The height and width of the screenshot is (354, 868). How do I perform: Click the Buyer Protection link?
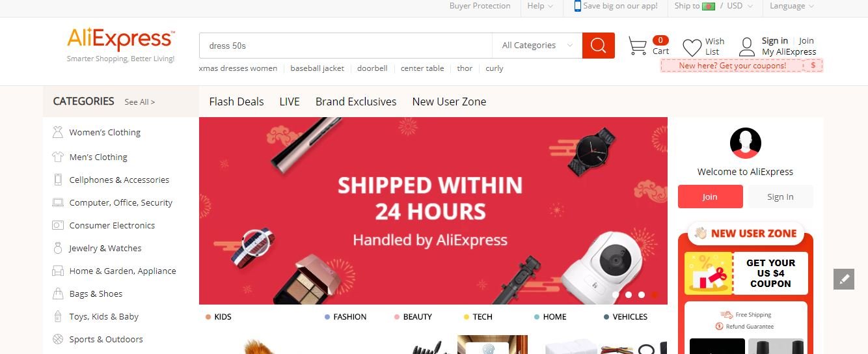point(480,6)
